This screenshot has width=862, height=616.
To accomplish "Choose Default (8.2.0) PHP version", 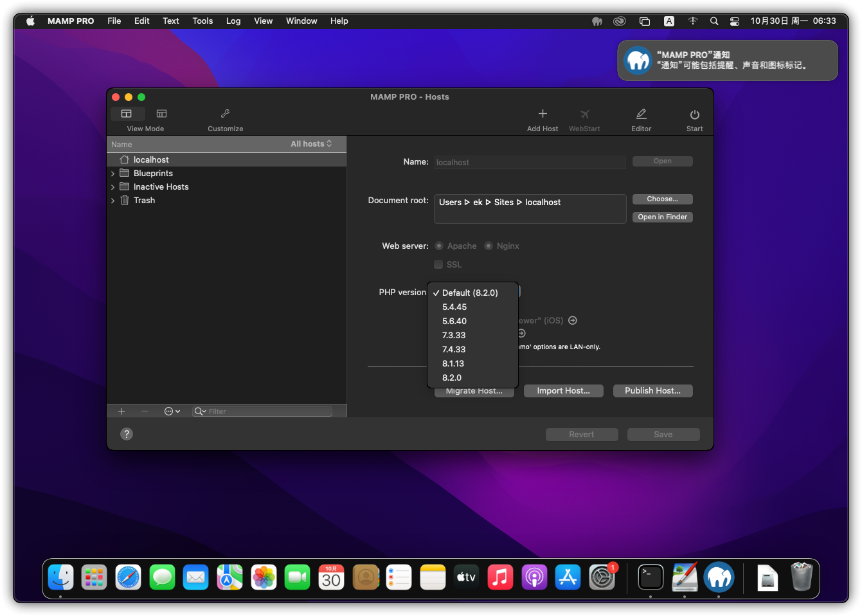I will pos(472,293).
